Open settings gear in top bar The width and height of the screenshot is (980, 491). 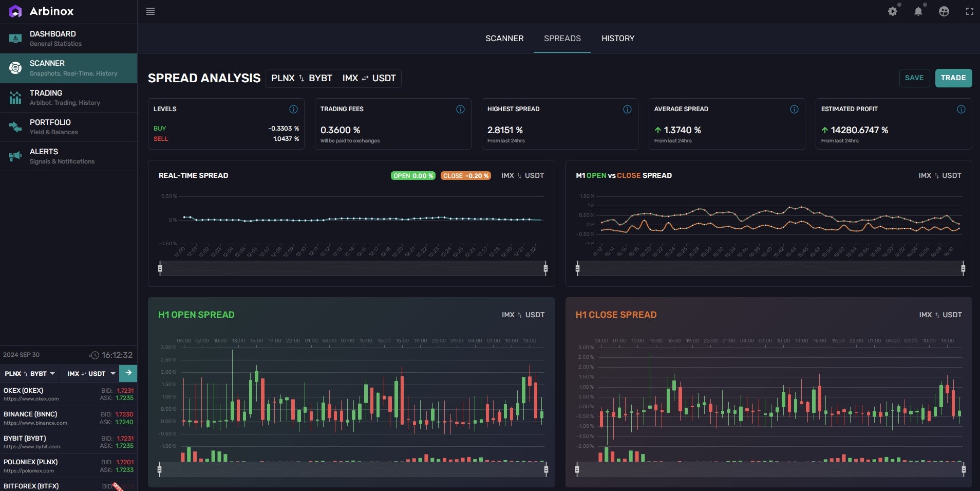click(893, 11)
